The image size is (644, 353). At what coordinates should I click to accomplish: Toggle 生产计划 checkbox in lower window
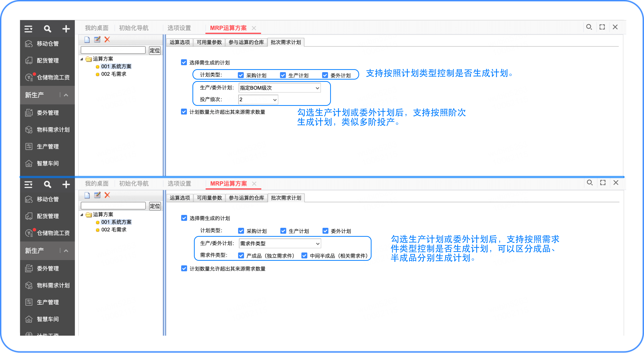283,231
